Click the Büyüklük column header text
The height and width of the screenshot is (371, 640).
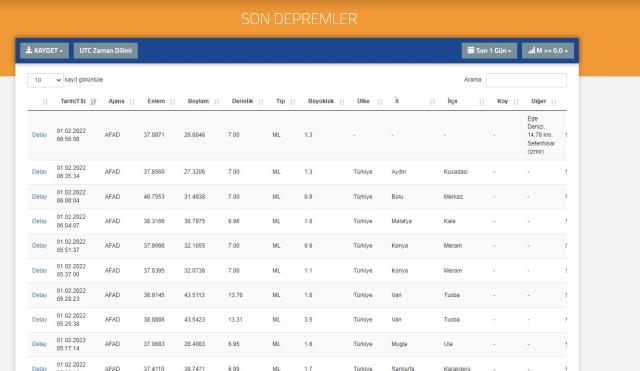[x=321, y=101]
